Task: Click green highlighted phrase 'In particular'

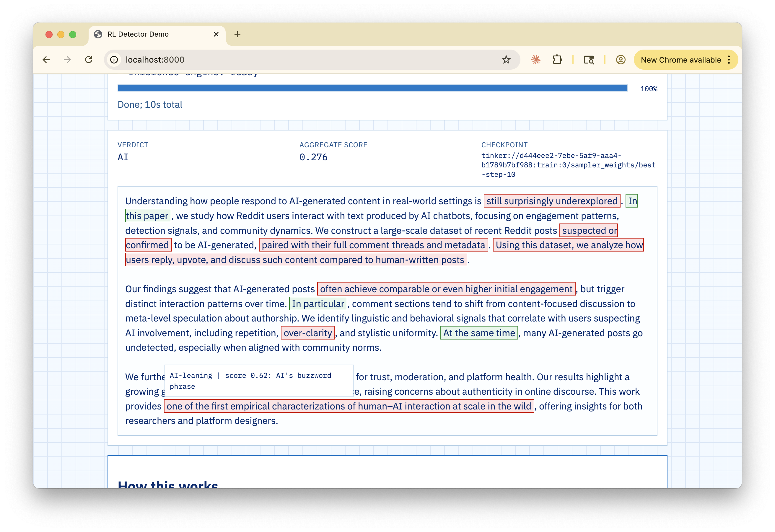Action: tap(318, 304)
